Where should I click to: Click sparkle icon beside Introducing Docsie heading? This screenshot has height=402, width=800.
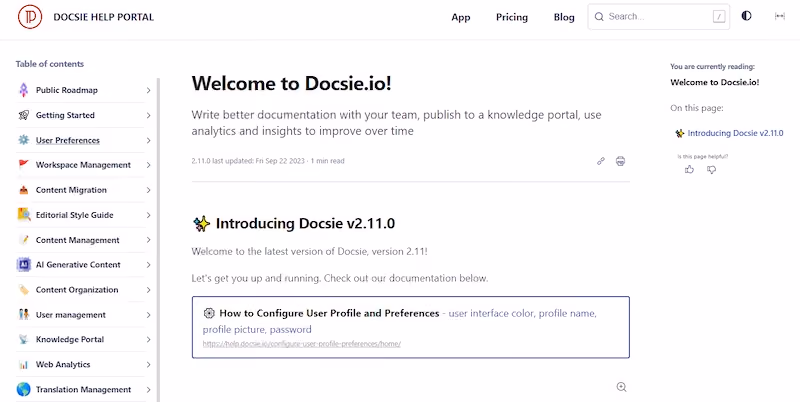tap(202, 223)
